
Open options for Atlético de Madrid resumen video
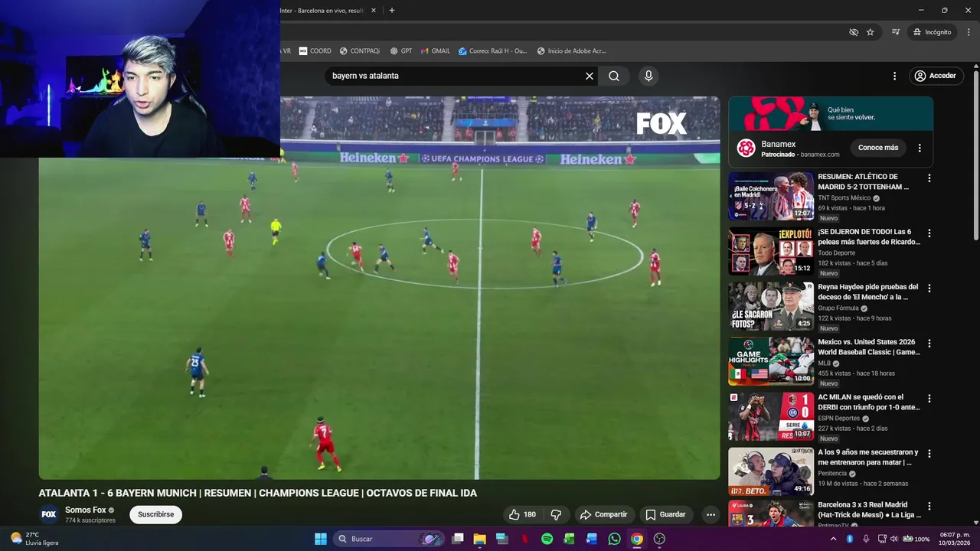[x=929, y=178]
